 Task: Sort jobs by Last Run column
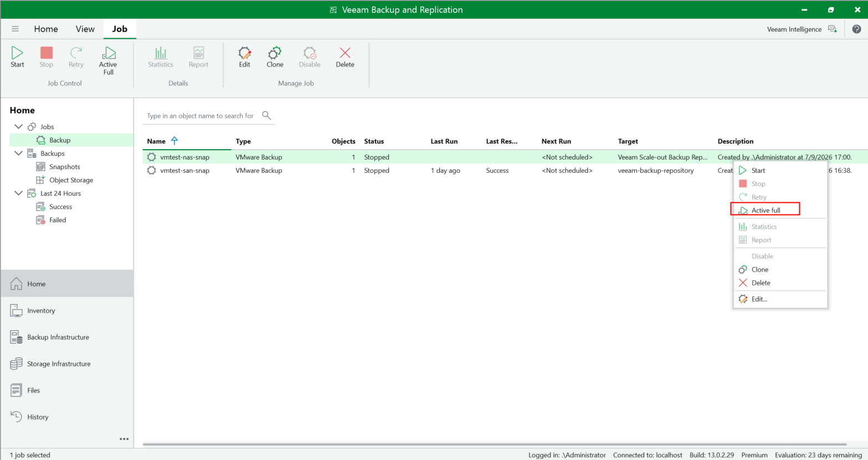[444, 141]
